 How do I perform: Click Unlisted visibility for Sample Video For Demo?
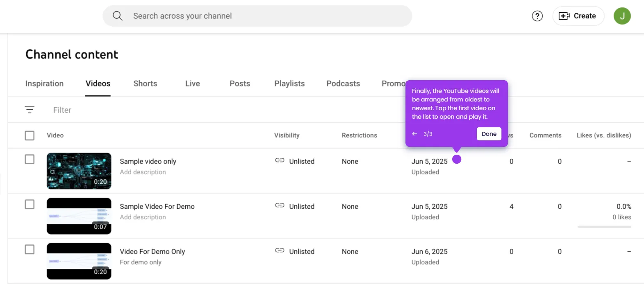click(302, 206)
